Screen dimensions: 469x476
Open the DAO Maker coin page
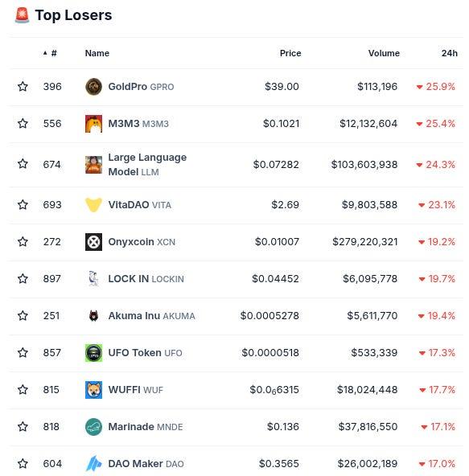(x=135, y=464)
